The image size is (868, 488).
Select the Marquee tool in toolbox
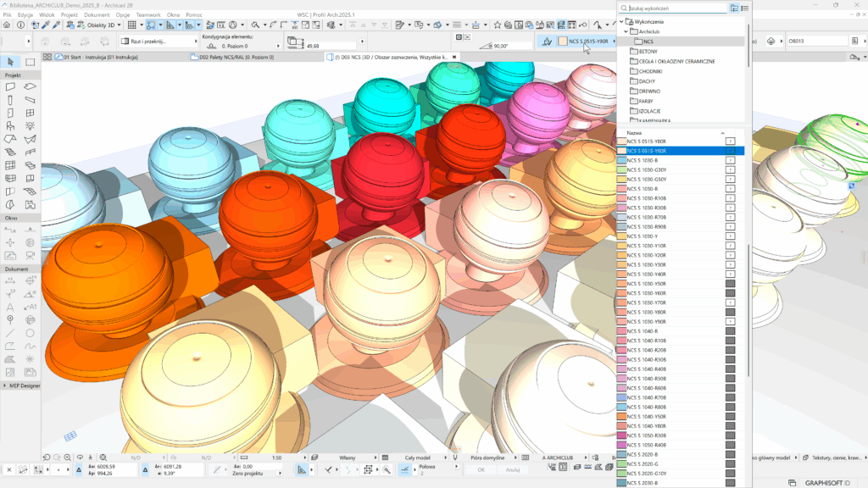(x=30, y=62)
